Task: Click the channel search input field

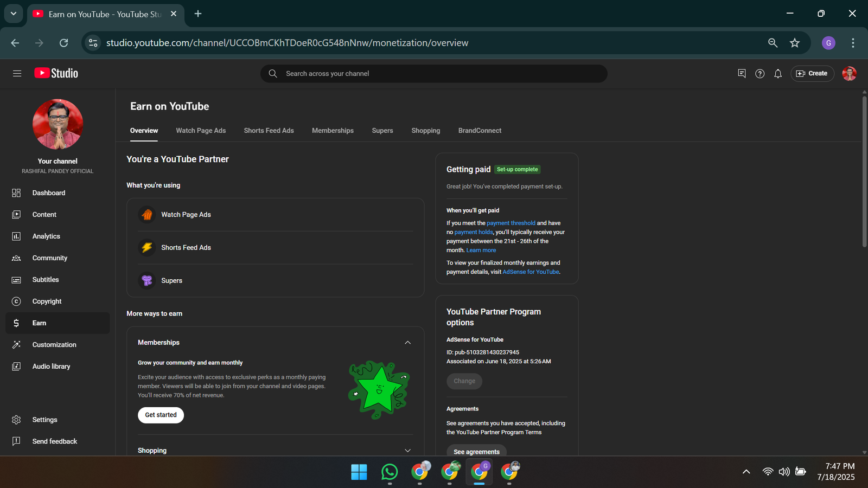Action: (434, 73)
